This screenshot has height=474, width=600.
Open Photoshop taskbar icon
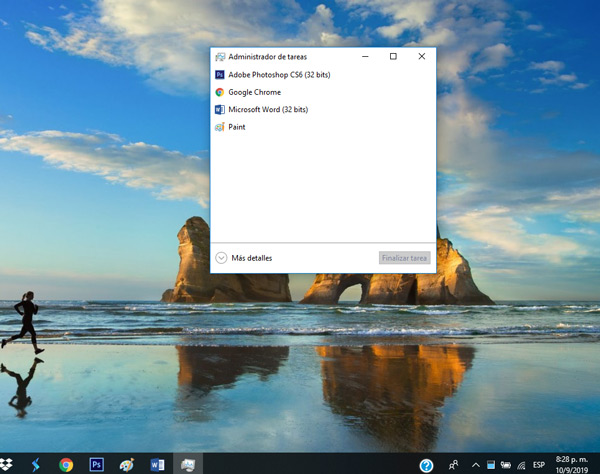click(96, 464)
